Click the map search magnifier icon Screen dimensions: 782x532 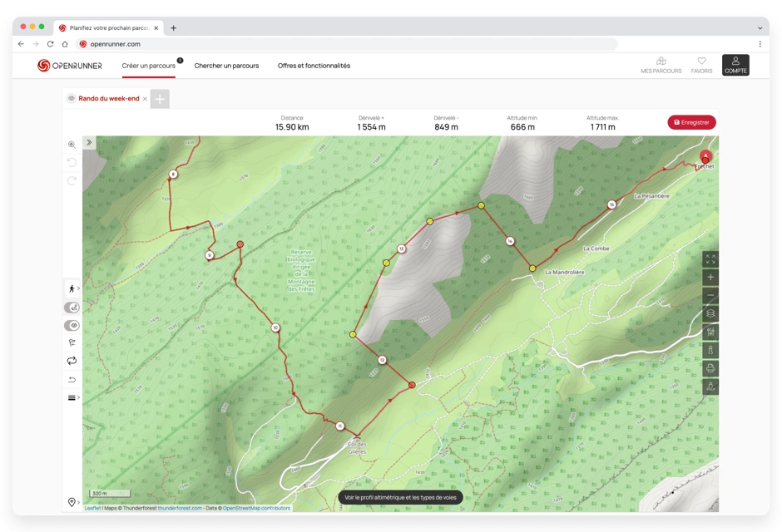(x=72, y=144)
